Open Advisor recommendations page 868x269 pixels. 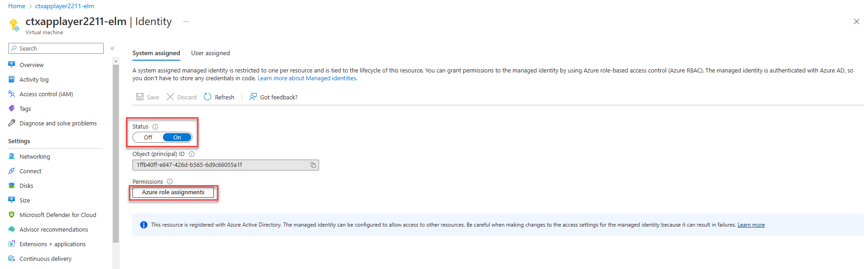click(54, 230)
